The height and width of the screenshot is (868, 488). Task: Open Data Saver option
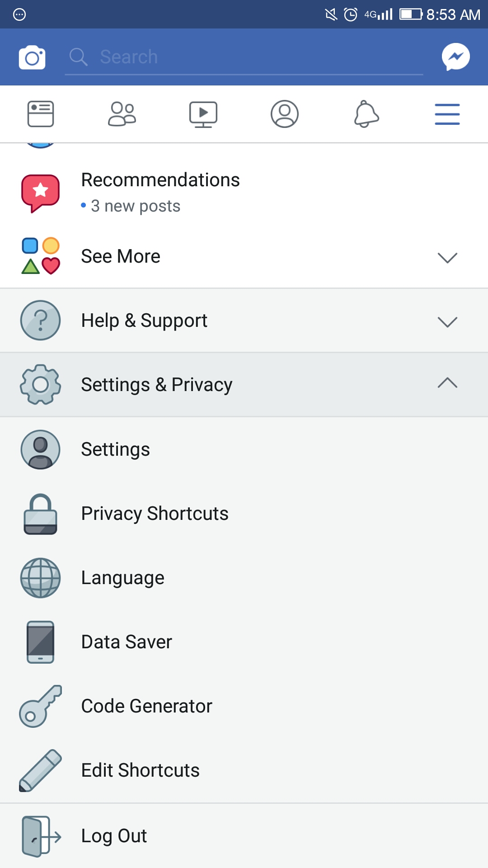127,642
